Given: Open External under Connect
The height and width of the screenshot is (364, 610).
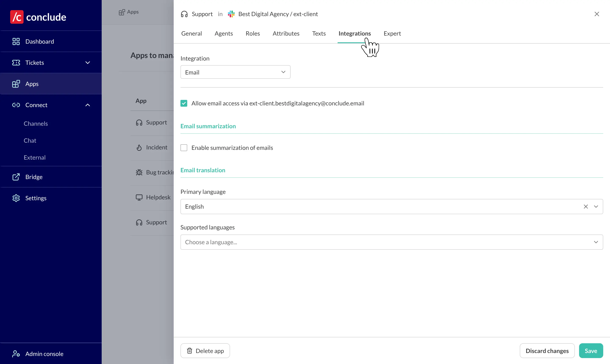Looking at the screenshot, I should pos(35,157).
